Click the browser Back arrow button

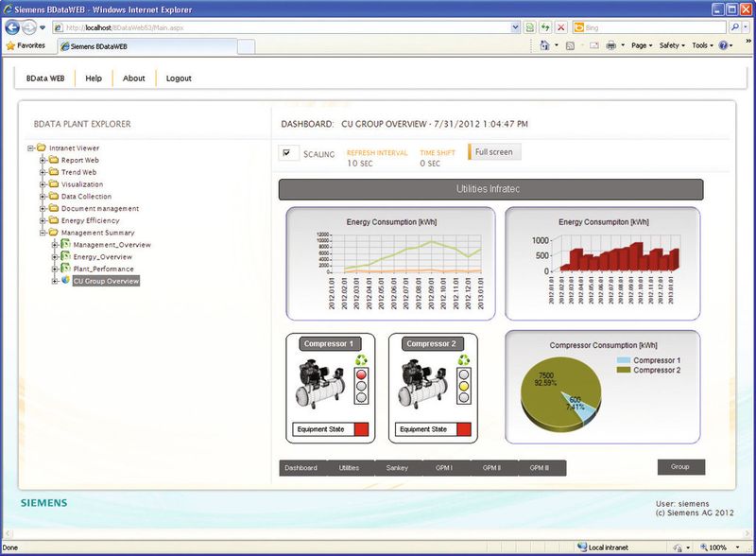pos(12,27)
